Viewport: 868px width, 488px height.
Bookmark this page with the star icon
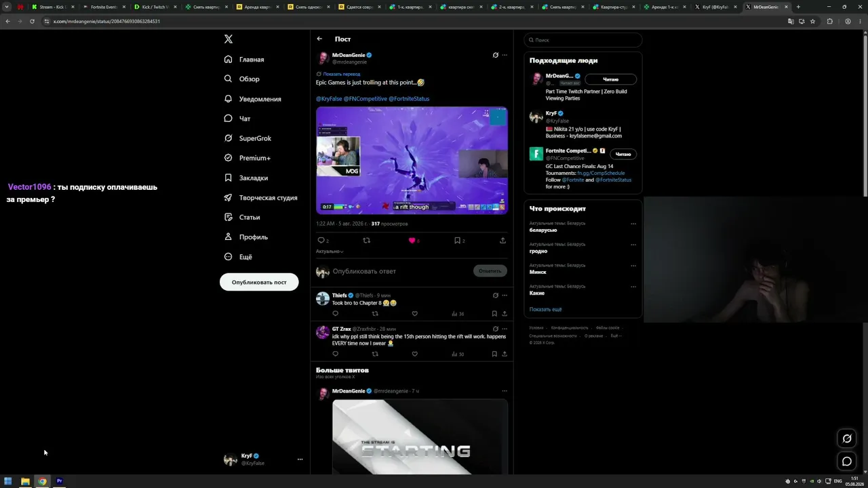tap(812, 21)
